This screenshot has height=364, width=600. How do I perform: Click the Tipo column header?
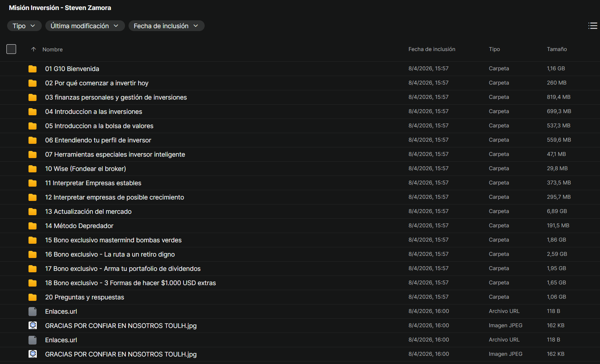click(494, 49)
